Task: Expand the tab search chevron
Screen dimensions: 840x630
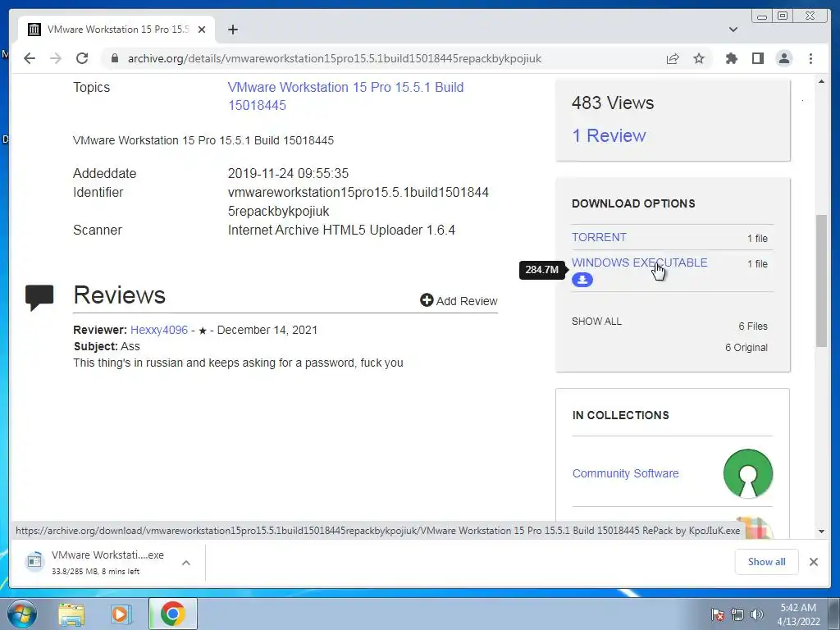Action: click(x=733, y=30)
